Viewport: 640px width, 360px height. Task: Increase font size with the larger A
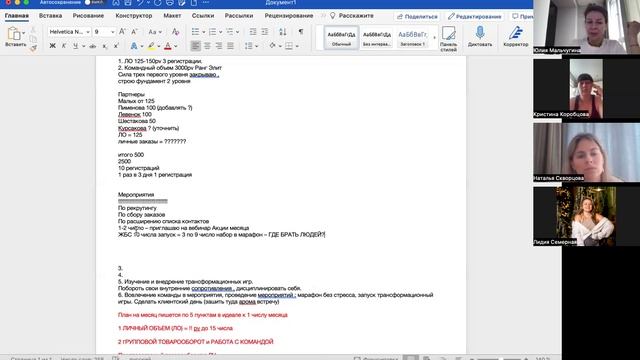tap(122, 31)
